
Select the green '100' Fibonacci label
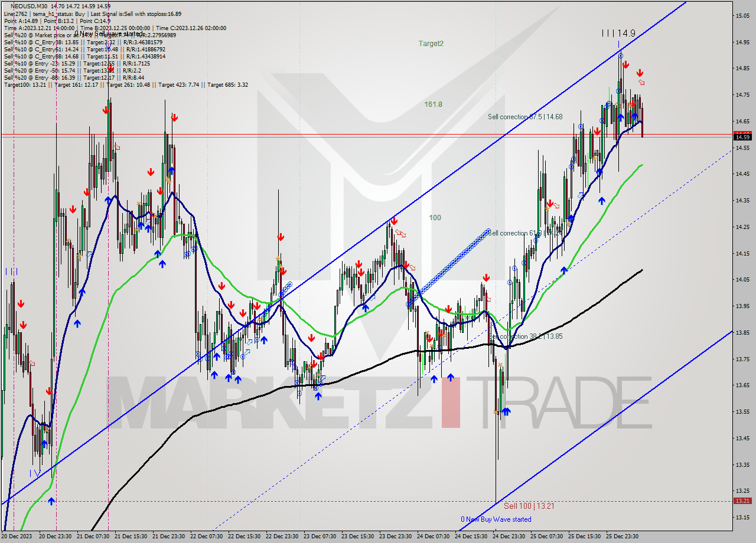click(435, 217)
